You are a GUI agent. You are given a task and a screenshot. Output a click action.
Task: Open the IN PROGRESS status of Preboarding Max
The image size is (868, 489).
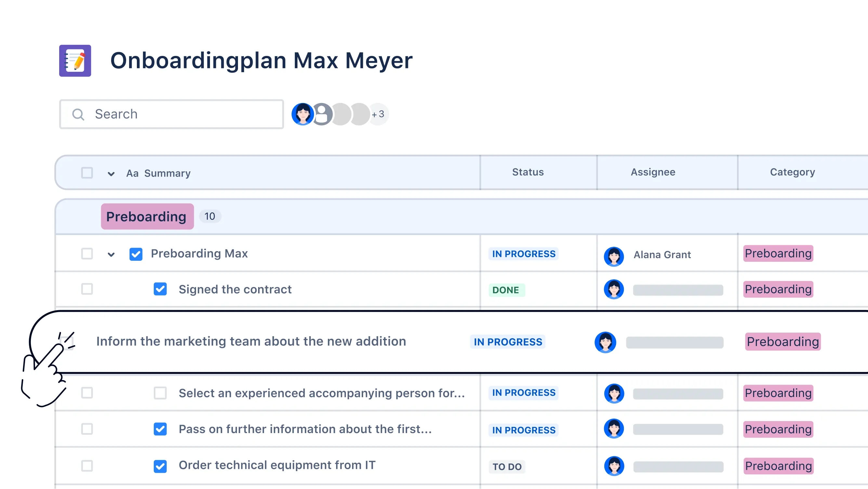(523, 254)
